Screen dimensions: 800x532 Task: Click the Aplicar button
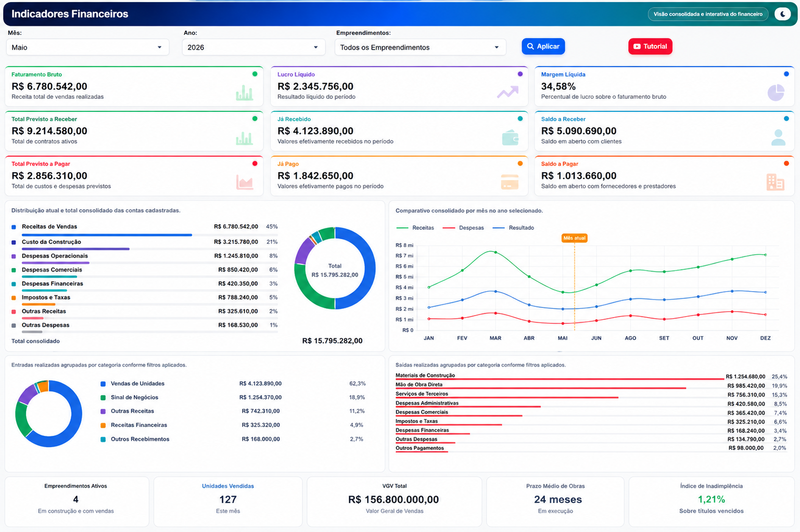tap(543, 46)
